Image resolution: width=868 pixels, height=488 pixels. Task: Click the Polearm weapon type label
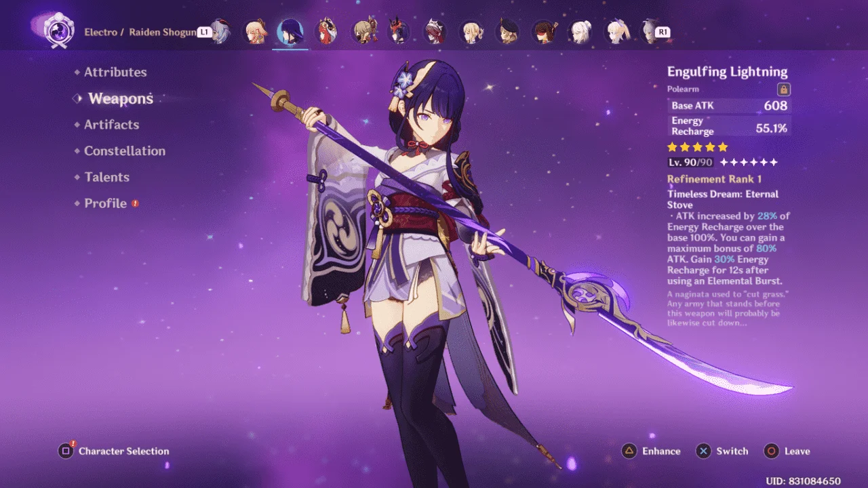coord(683,89)
